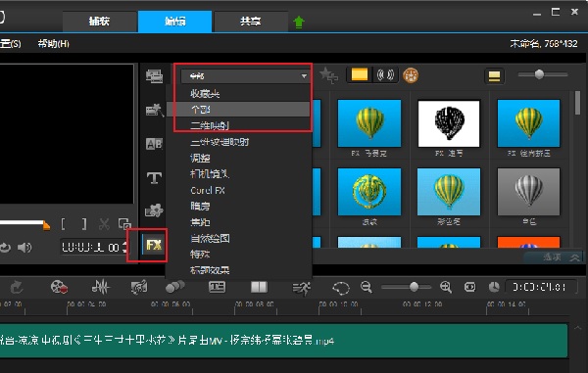
Task: Switch to the 编辑 tab
Action: [175, 22]
